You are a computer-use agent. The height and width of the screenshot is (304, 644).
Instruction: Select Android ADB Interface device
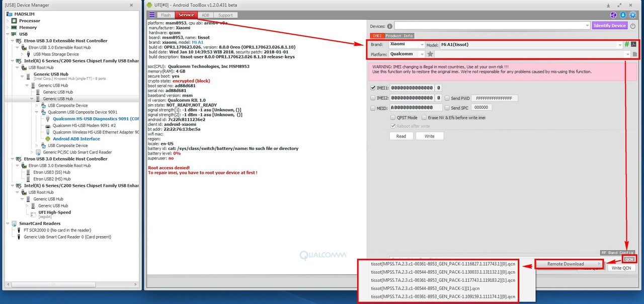76,139
